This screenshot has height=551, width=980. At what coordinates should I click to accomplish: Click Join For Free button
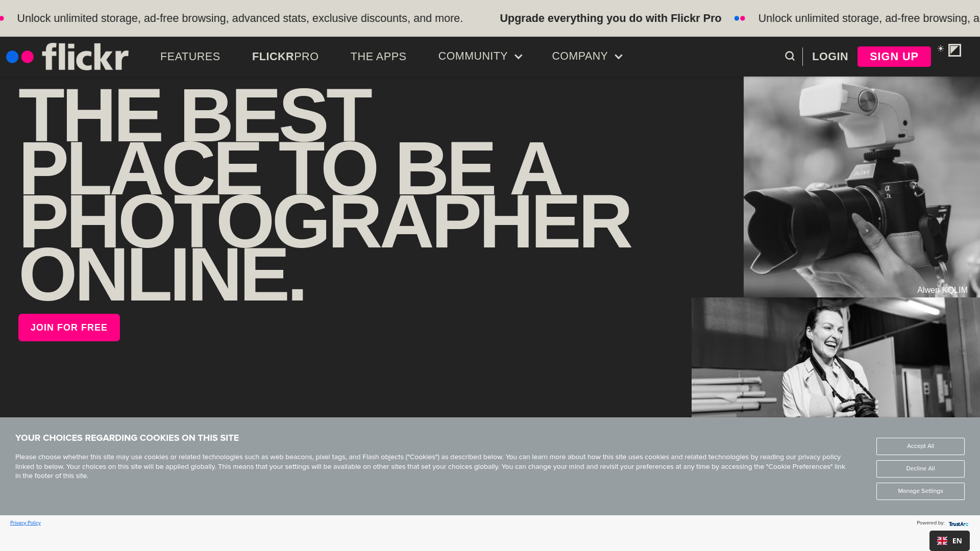69,328
